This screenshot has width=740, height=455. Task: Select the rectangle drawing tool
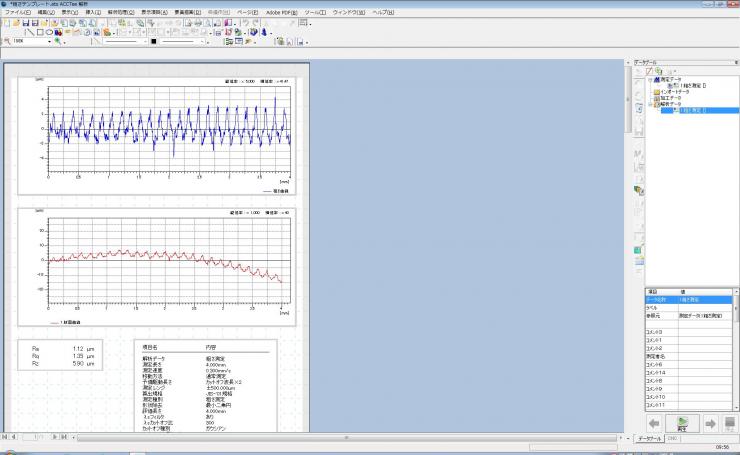click(x=40, y=32)
